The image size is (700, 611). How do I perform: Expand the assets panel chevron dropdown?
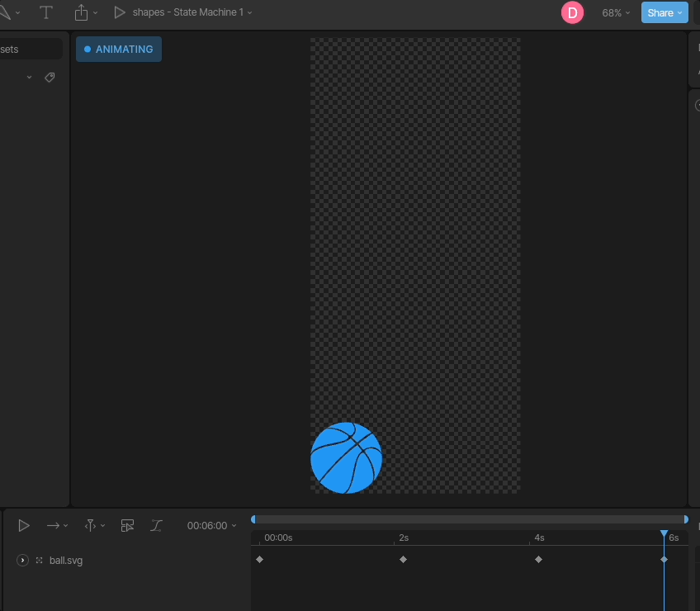(x=29, y=78)
